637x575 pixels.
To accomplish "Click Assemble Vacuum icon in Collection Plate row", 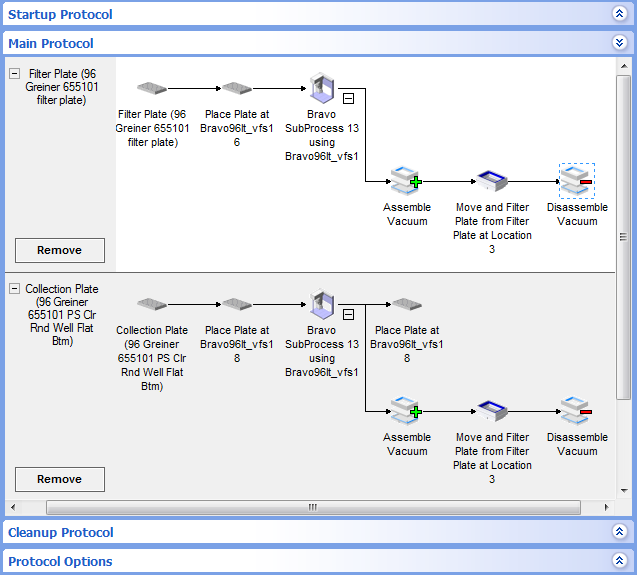I will pos(407,411).
